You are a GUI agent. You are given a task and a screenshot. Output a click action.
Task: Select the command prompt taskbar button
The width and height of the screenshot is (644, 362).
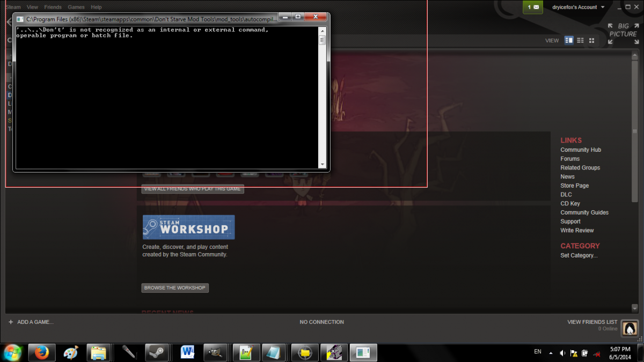[x=363, y=352]
